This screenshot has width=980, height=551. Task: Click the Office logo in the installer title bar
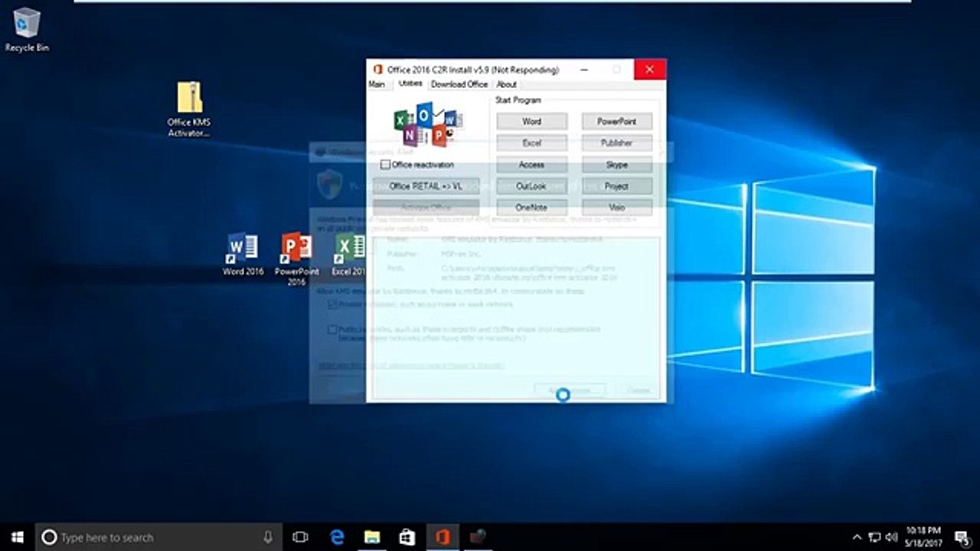377,70
